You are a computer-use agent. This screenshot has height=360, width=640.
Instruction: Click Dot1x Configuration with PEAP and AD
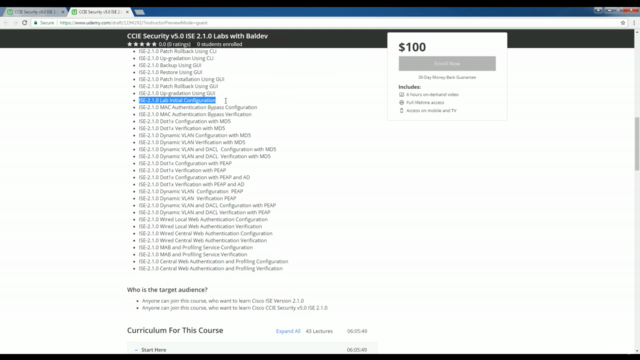click(194, 177)
